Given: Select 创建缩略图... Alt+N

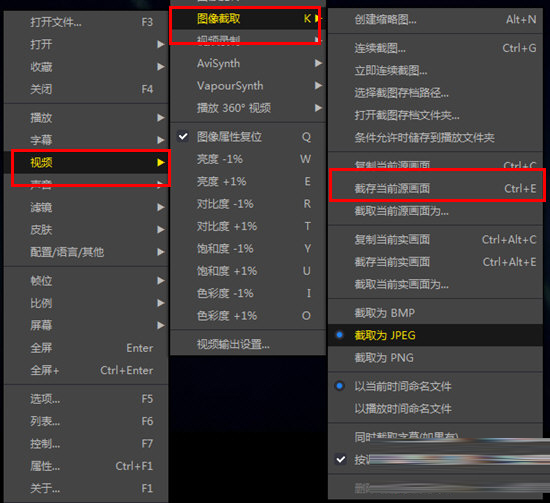Looking at the screenshot, I should click(x=435, y=20).
